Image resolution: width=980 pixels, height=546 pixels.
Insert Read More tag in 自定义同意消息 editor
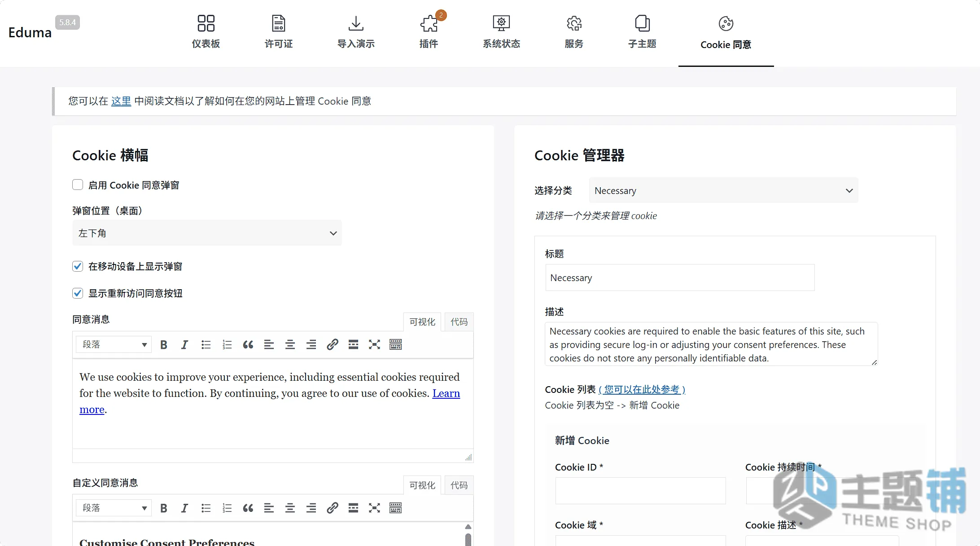tap(353, 508)
